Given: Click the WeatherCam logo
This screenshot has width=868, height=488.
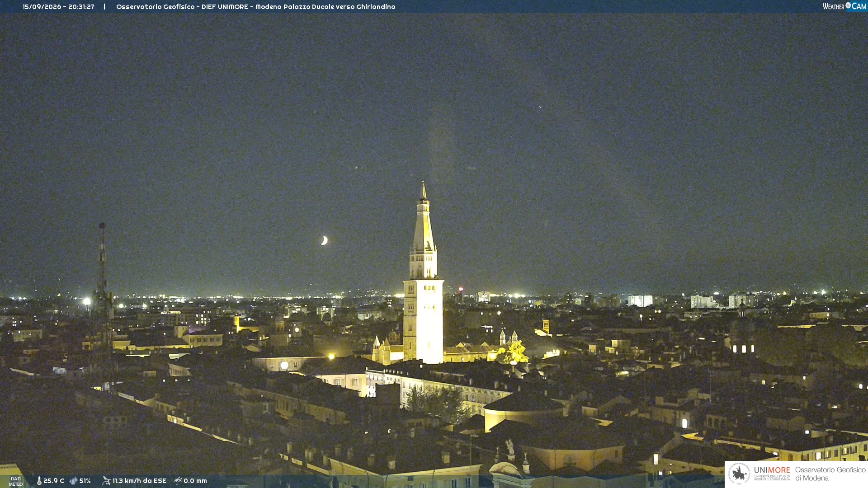Looking at the screenshot, I should click(x=844, y=6).
